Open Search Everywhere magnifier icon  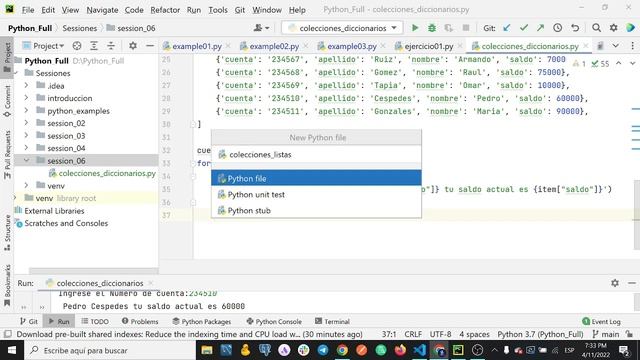(596, 28)
